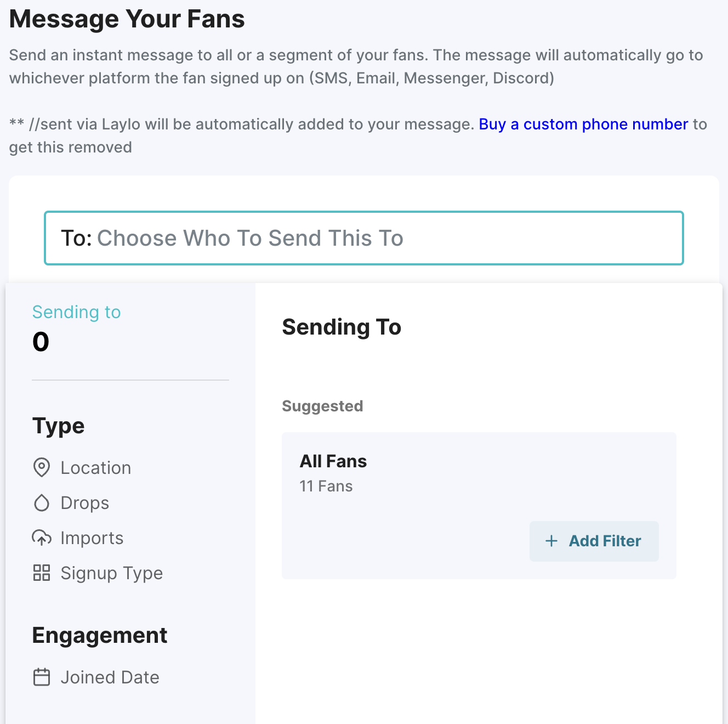Click the Engagement section heading

[x=100, y=636]
